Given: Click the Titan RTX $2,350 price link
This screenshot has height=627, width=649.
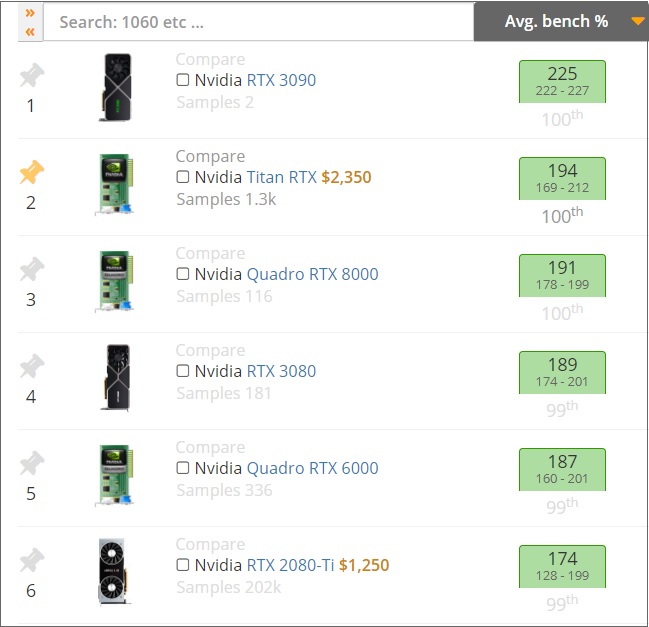Looking at the screenshot, I should click(x=346, y=177).
